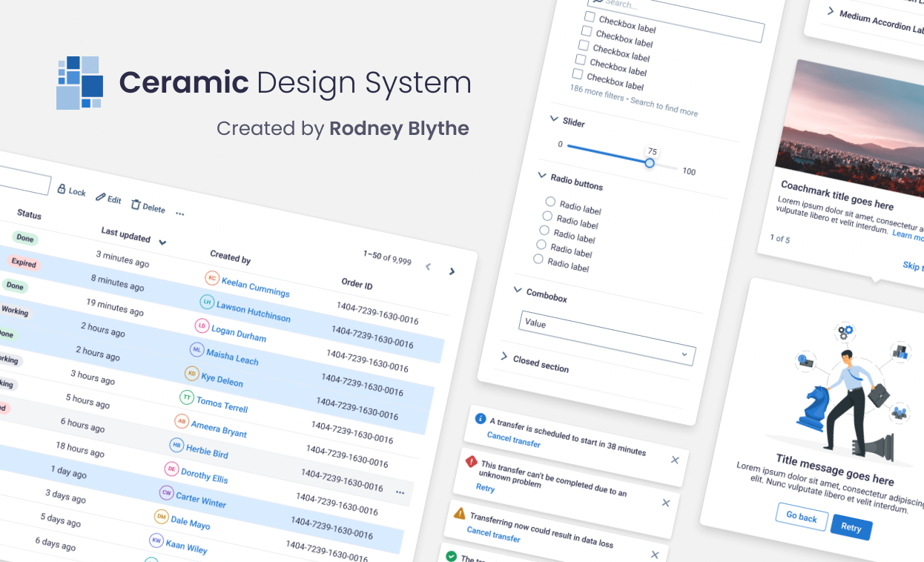
Task: Check the first Checkbox label option
Action: [x=590, y=16]
